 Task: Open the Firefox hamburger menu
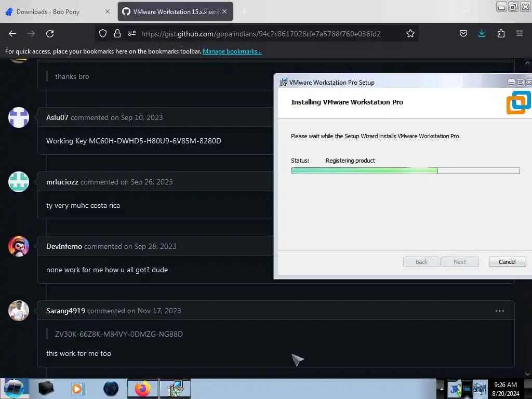519,33
